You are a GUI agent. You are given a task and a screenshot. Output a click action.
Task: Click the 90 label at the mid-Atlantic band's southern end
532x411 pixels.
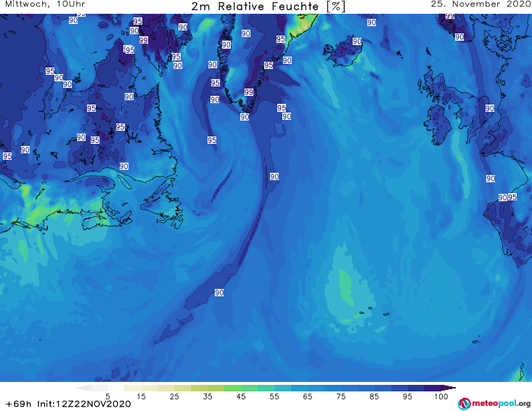click(219, 293)
